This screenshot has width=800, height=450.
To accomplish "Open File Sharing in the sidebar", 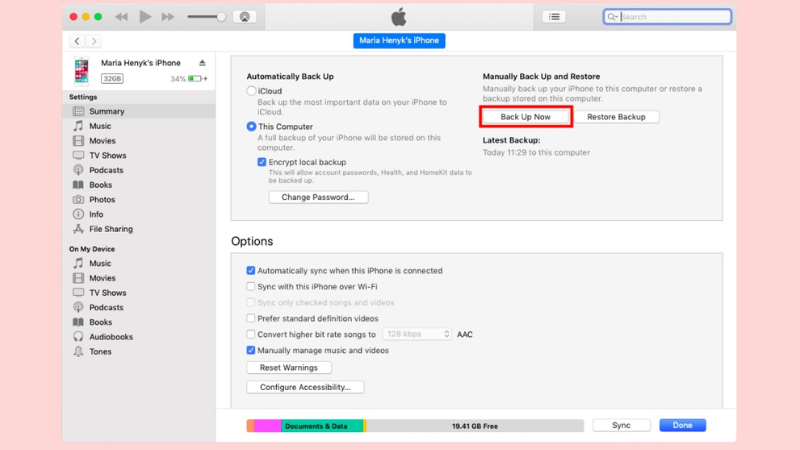I will 139,230.
